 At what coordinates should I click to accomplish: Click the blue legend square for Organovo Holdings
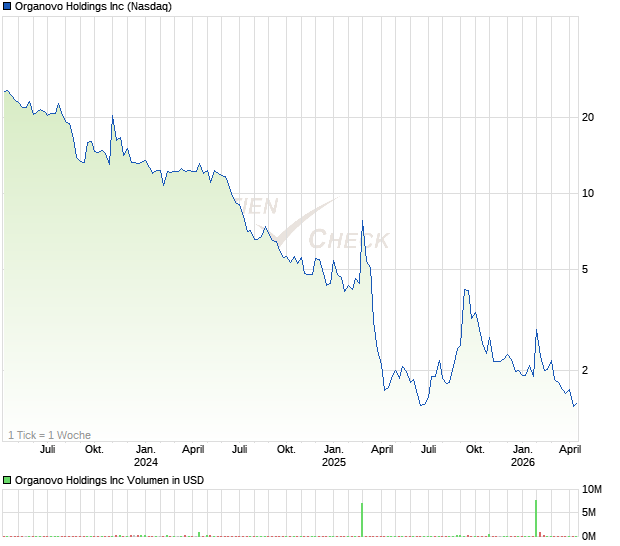(x=7, y=6)
